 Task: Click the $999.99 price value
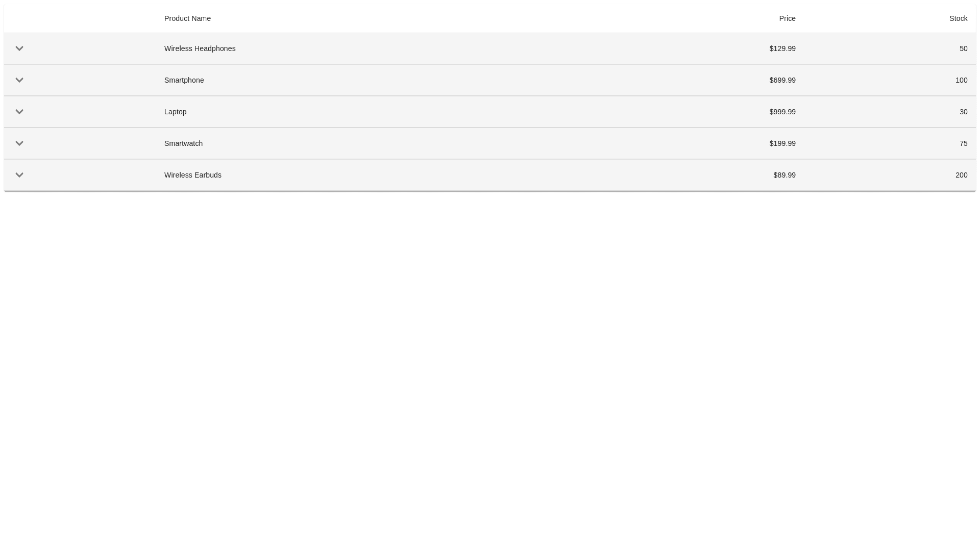tap(782, 112)
